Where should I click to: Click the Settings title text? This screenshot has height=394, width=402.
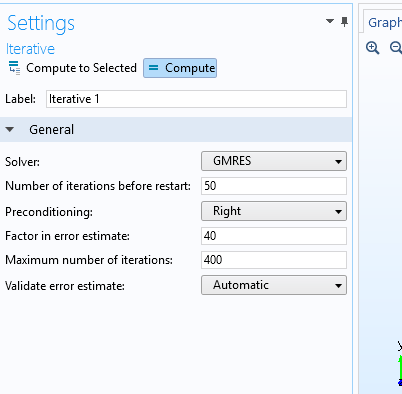pyautogui.click(x=41, y=23)
